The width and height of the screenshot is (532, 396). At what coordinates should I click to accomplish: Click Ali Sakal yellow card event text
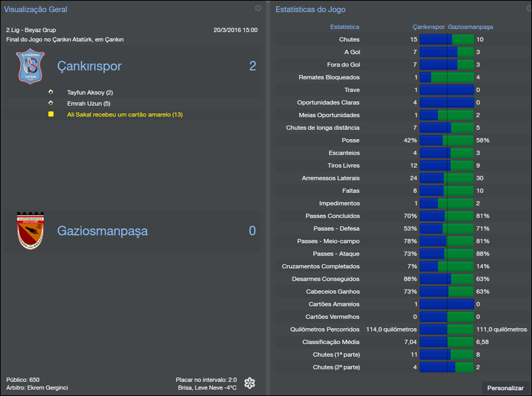coord(124,115)
